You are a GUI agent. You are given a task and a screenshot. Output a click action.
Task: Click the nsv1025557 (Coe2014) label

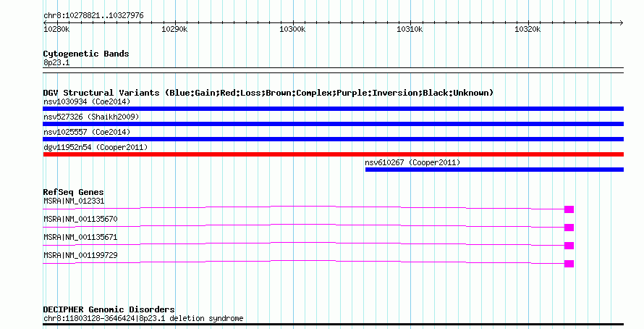87,132
